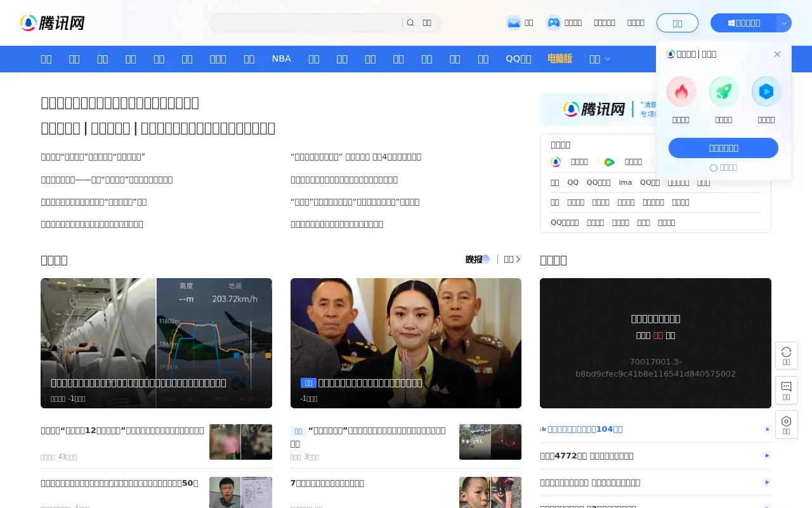Expand the nav bar item with the chevron

pos(599,59)
